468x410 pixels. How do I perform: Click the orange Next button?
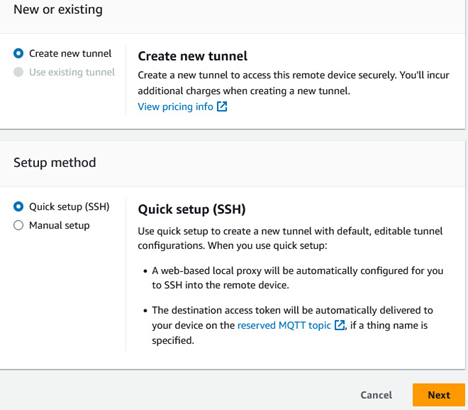439,395
